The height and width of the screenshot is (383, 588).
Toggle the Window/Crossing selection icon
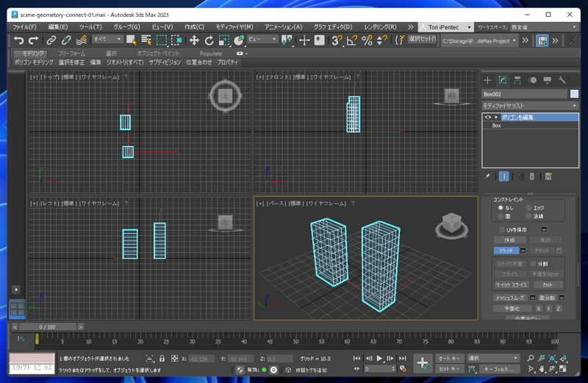176,40
